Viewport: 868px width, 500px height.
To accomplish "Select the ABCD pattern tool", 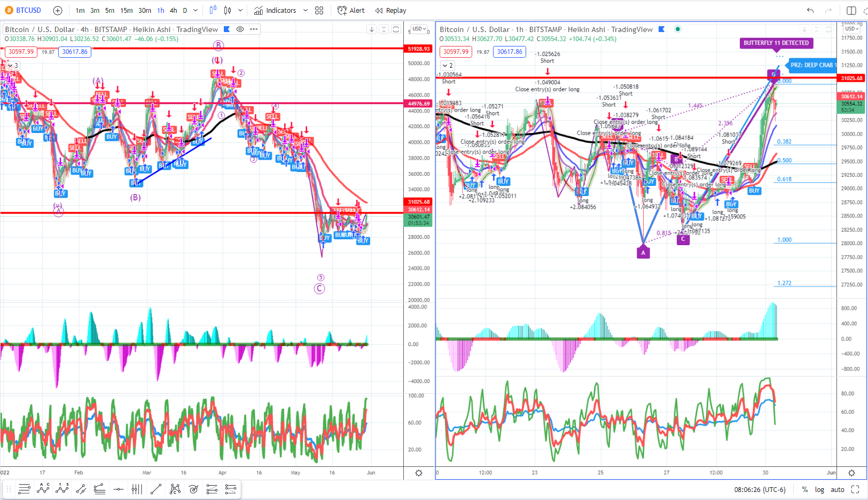I will pyautogui.click(x=43, y=489).
